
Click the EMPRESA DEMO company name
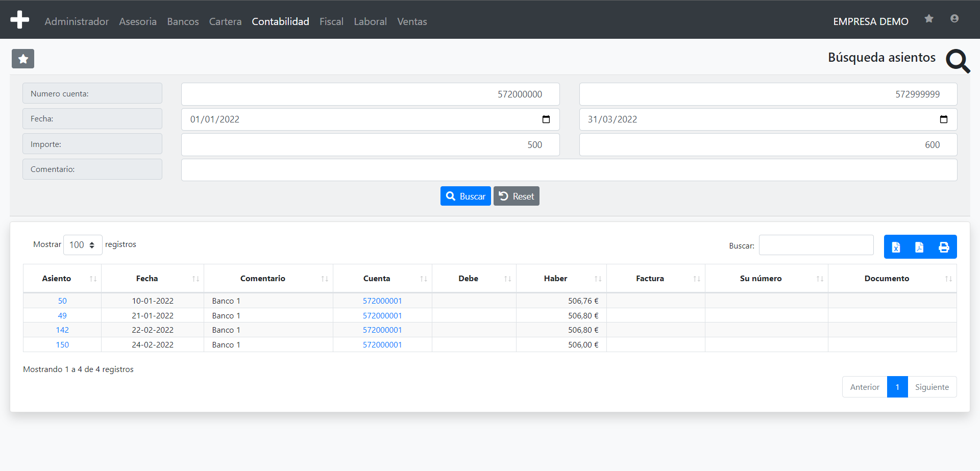871,21
